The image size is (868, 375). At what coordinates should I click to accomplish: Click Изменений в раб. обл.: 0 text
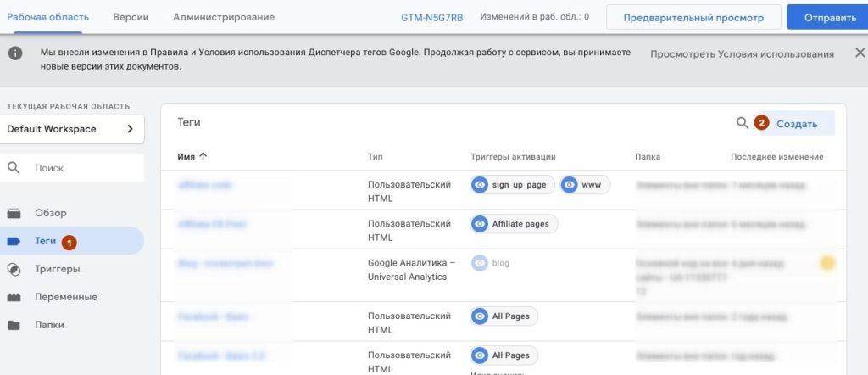[534, 17]
